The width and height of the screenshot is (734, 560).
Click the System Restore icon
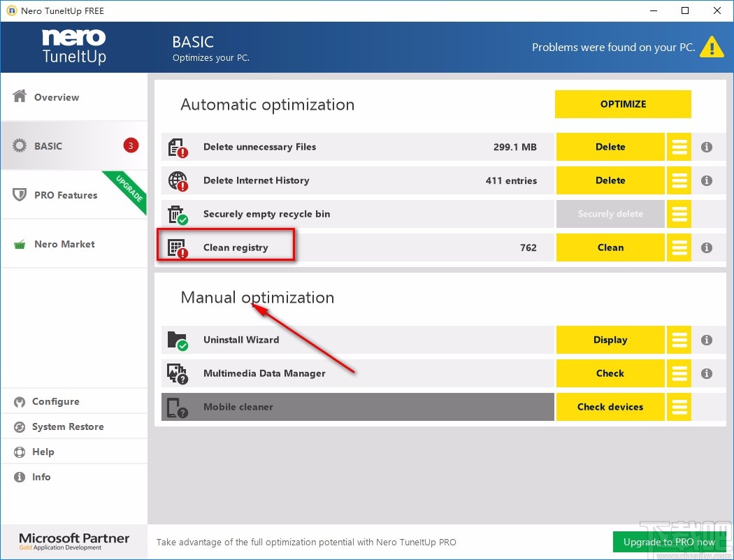[20, 427]
